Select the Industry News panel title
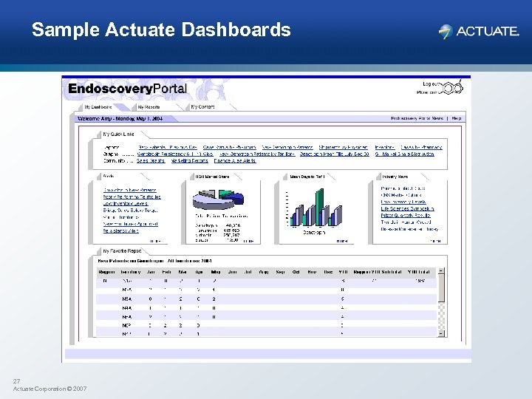This screenshot has width=532, height=399. (x=395, y=177)
